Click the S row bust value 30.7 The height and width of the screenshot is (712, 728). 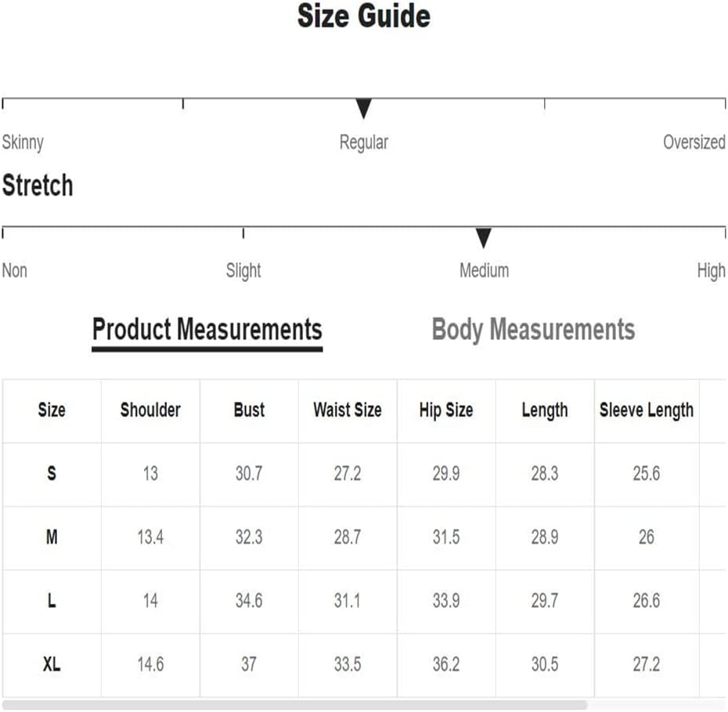[x=249, y=474]
